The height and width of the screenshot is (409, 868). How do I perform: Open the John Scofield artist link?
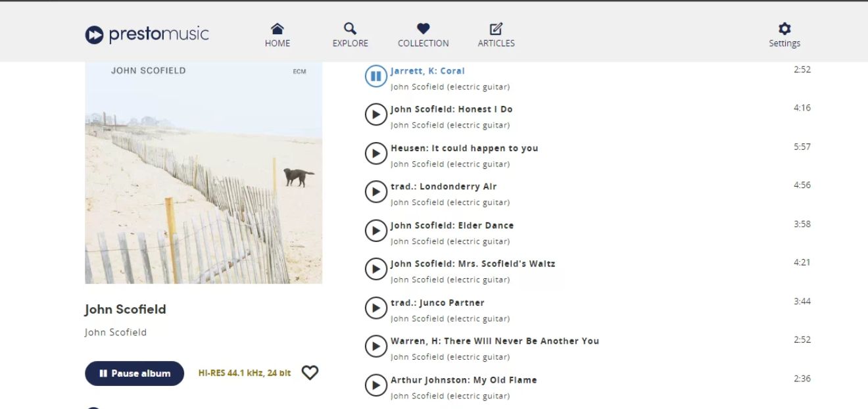(116, 332)
